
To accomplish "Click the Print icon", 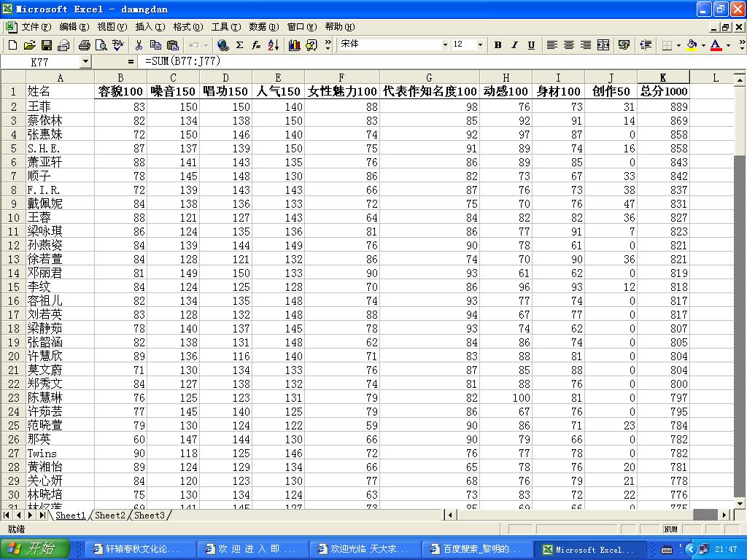I will [x=84, y=45].
